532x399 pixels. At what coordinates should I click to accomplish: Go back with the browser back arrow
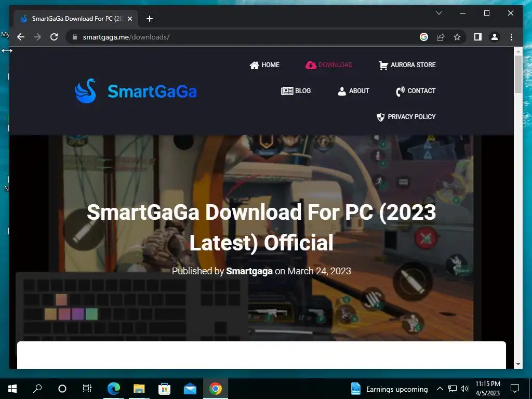click(21, 37)
